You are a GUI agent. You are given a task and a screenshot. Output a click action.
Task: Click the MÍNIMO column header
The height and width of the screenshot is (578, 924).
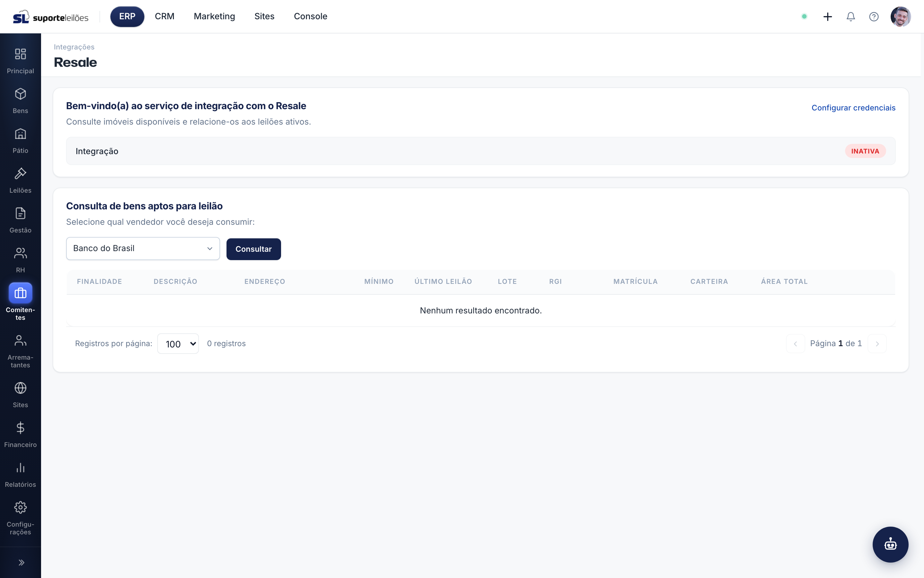[x=379, y=281]
